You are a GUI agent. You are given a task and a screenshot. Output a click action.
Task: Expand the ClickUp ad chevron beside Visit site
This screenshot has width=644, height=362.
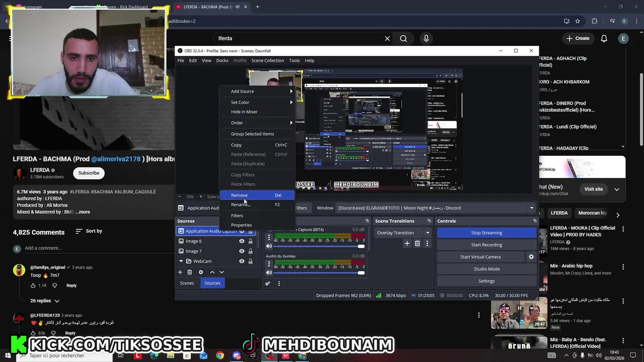[617, 189]
